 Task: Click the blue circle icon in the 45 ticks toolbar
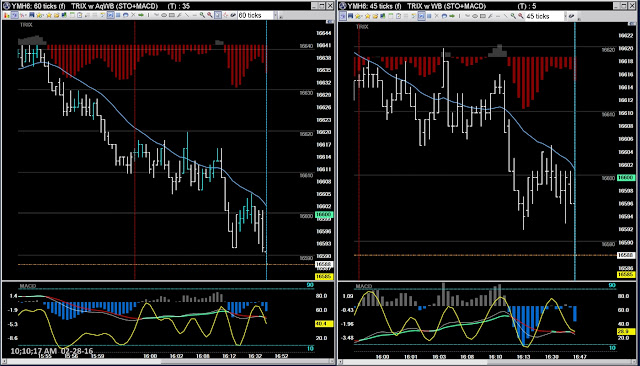(444, 16)
